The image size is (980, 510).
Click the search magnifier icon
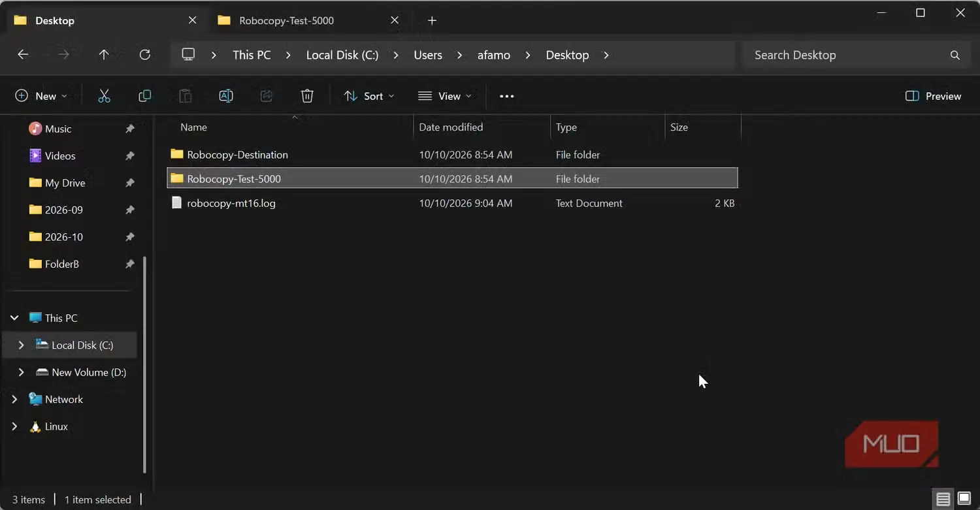(955, 56)
